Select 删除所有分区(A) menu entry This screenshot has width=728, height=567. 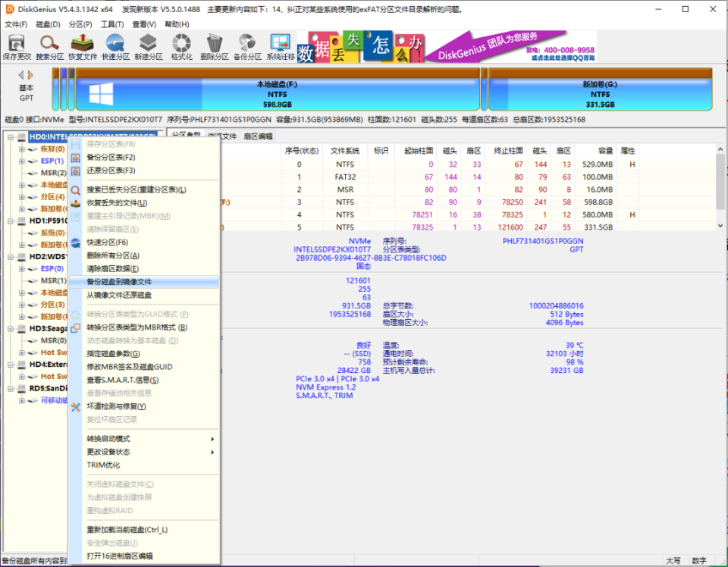pyautogui.click(x=144, y=255)
